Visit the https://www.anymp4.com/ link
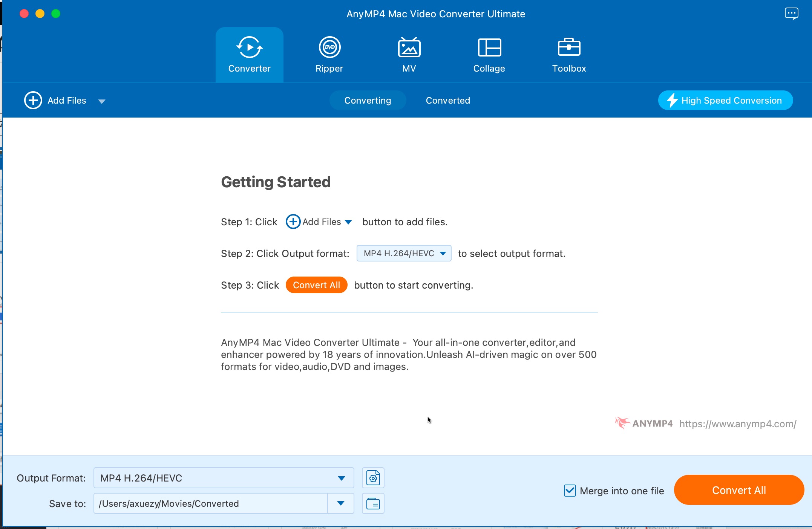Screen dimensions: 812x529 (x=738, y=424)
